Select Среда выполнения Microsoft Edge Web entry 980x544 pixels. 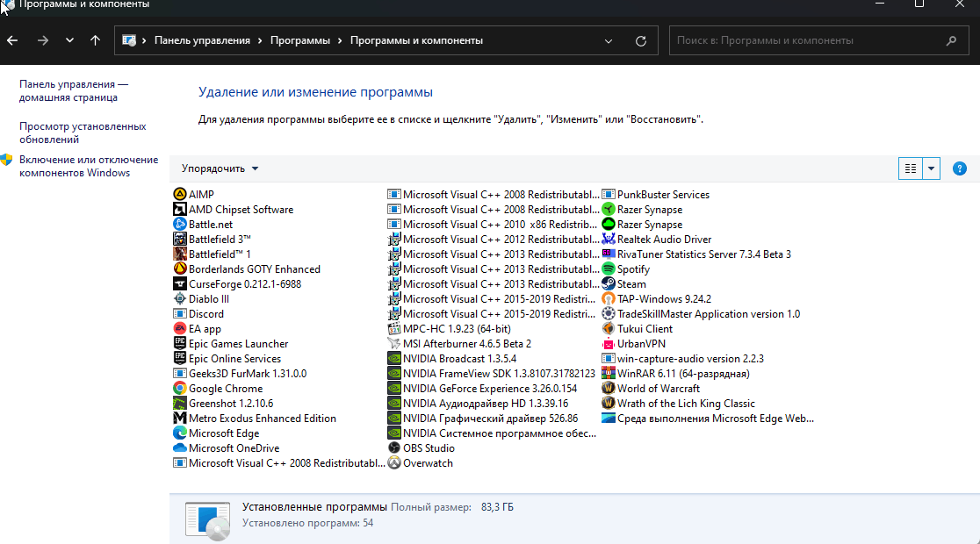coord(708,418)
